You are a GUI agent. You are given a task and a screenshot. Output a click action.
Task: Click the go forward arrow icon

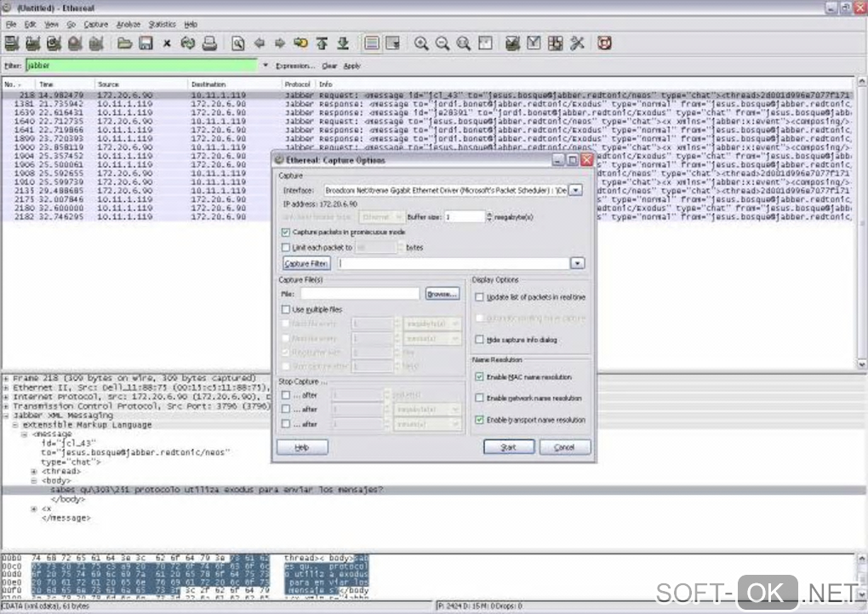click(x=280, y=43)
